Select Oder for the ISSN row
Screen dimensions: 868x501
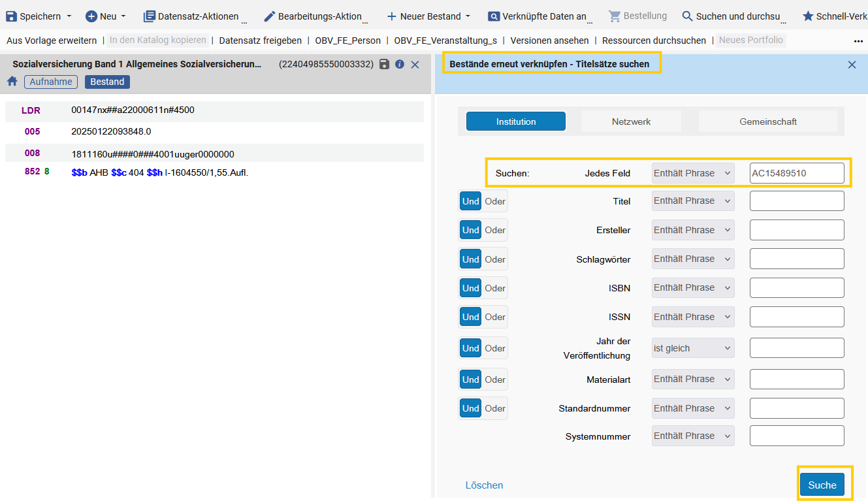(x=495, y=317)
